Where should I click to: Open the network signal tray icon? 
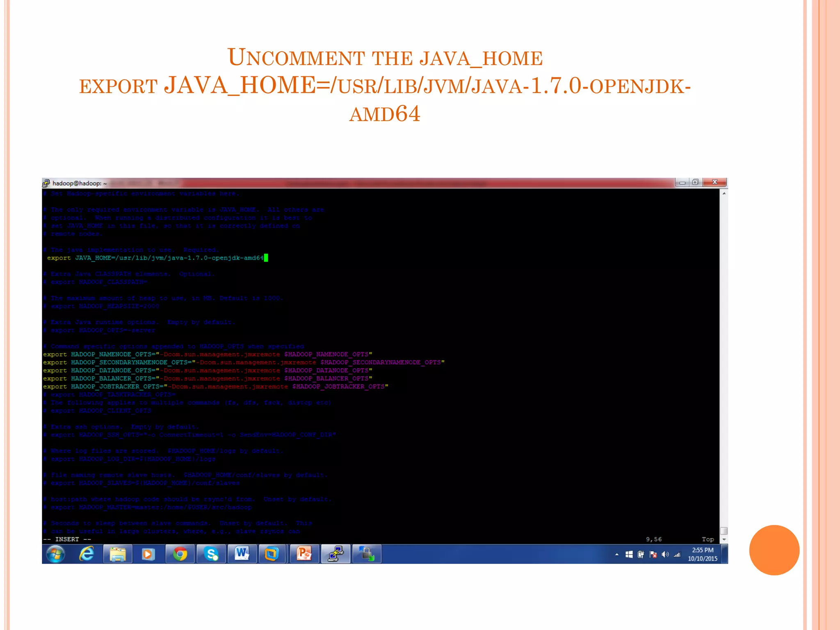tap(677, 555)
